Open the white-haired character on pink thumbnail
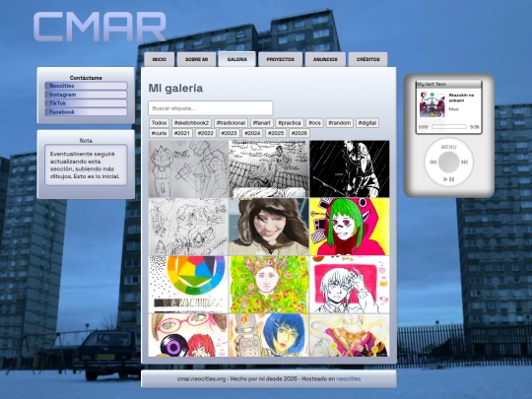The height and width of the screenshot is (399, 532). click(349, 285)
